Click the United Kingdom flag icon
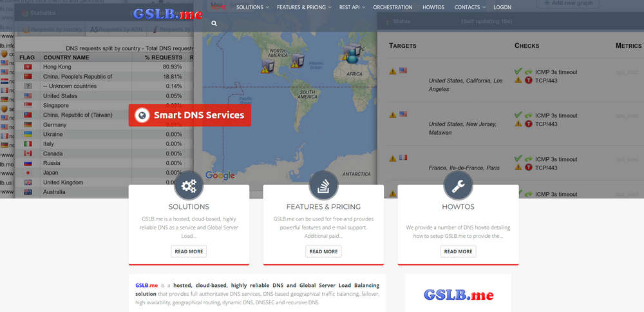This screenshot has width=644, height=312. coord(28,182)
